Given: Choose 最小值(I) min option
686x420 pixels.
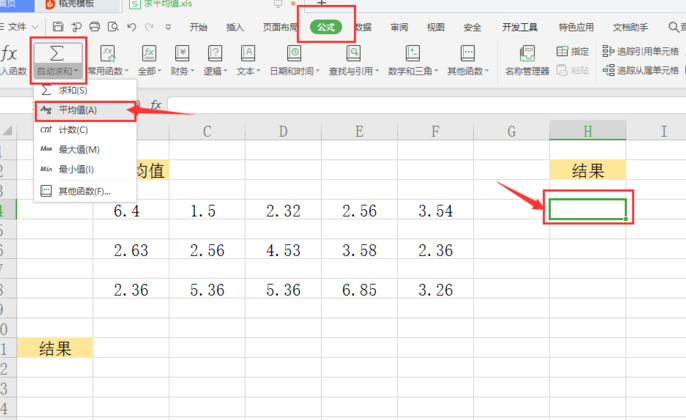Looking at the screenshot, I should [x=85, y=169].
